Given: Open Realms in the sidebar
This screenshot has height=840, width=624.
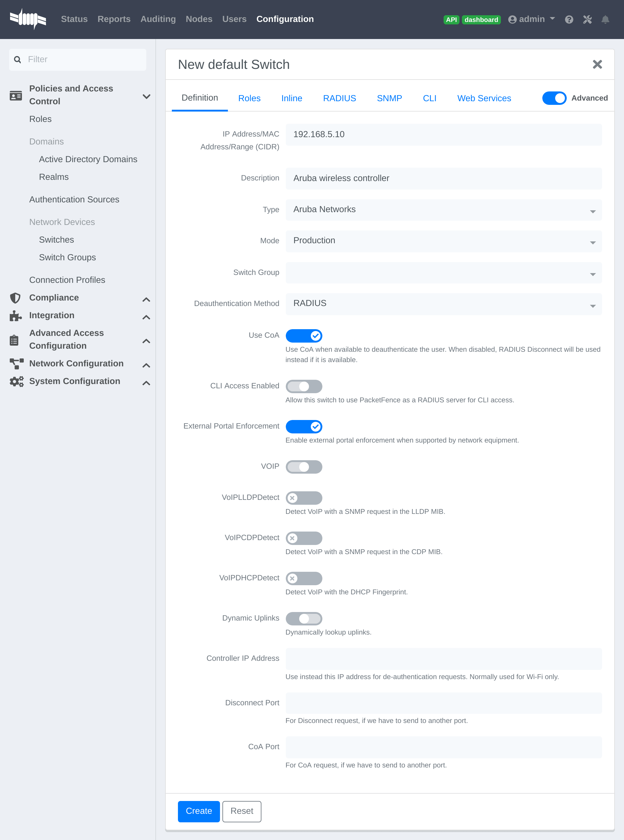Looking at the screenshot, I should 54,177.
